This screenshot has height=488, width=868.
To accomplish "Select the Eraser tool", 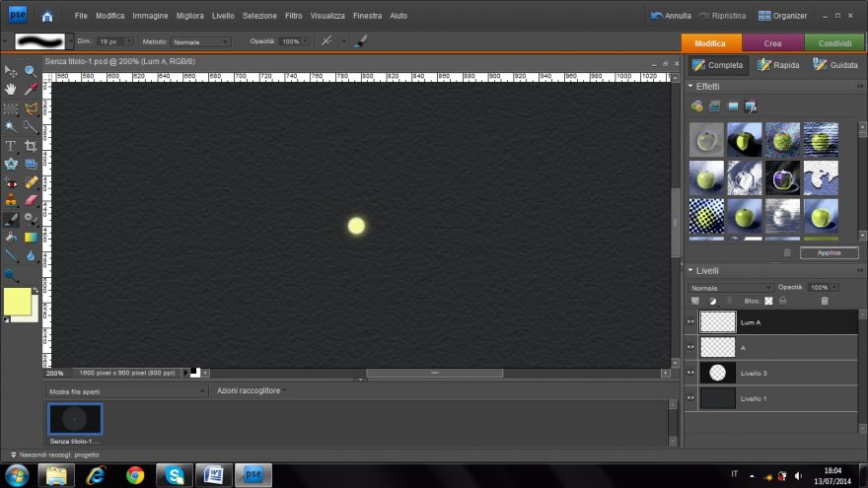I will [31, 200].
